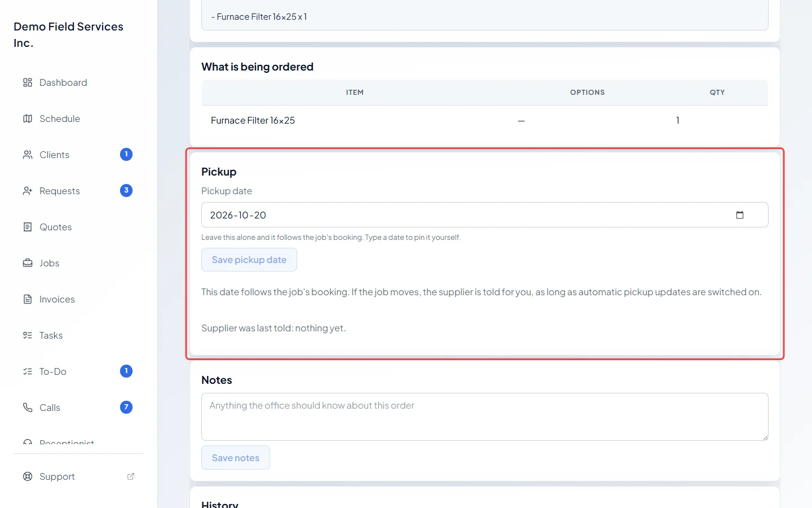The height and width of the screenshot is (508, 812).
Task: Click the Save notes button
Action: click(236, 458)
